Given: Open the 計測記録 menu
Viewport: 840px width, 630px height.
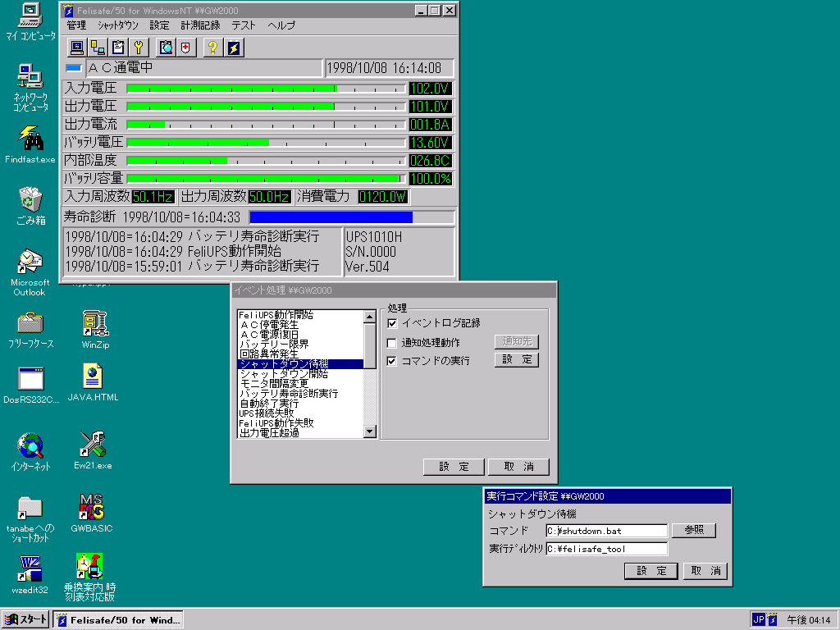Looking at the screenshot, I should tap(200, 25).
